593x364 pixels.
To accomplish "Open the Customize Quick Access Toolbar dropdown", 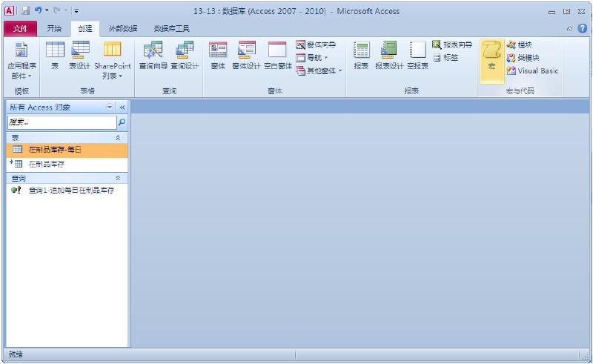I will click(76, 11).
